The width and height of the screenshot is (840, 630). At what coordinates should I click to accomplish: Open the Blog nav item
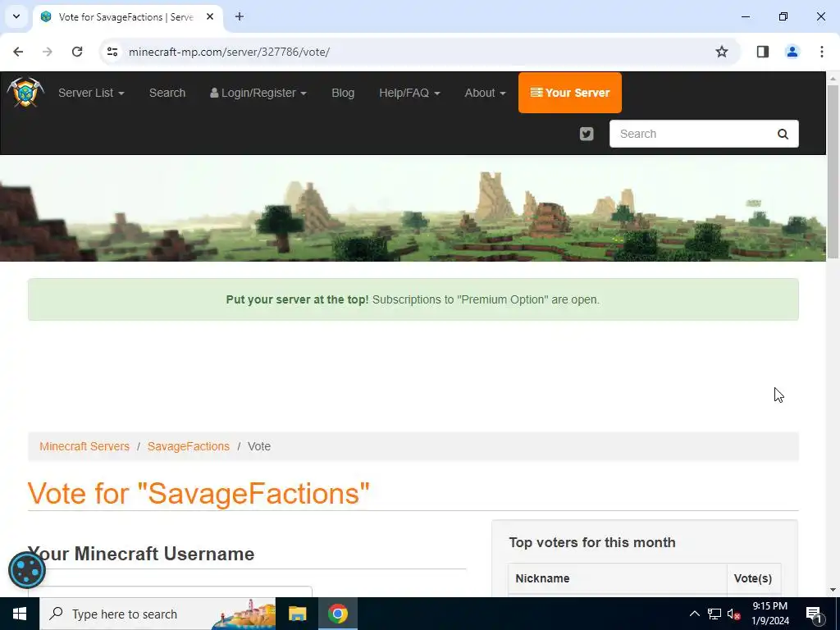343,93
